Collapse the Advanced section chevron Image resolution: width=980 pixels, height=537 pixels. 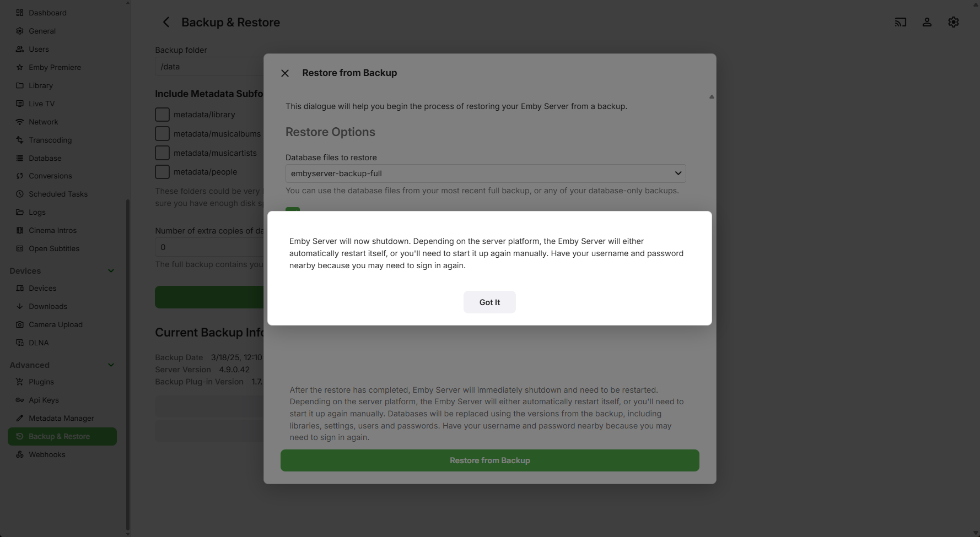click(111, 365)
